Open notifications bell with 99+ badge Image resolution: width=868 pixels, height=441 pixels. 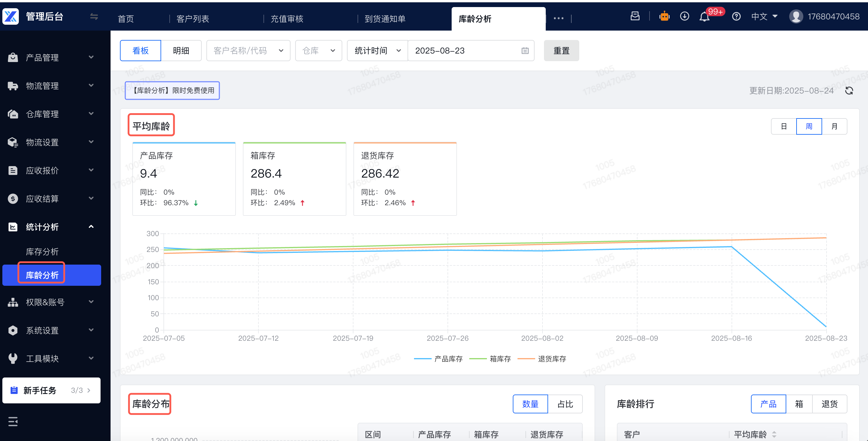pos(705,16)
